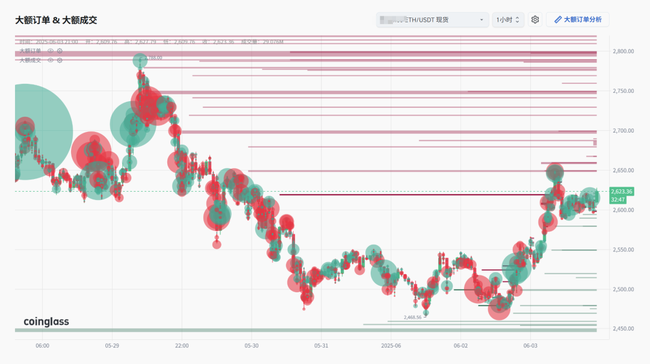This screenshot has height=364, width=650.
Task: Click the 06-03 date marker on time axis
Action: pyautogui.click(x=530, y=345)
